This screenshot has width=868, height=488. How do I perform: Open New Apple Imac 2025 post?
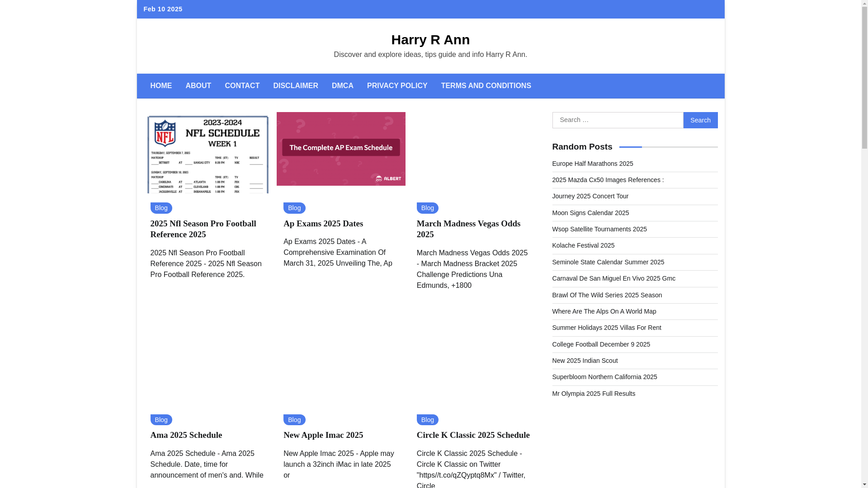pyautogui.click(x=323, y=435)
